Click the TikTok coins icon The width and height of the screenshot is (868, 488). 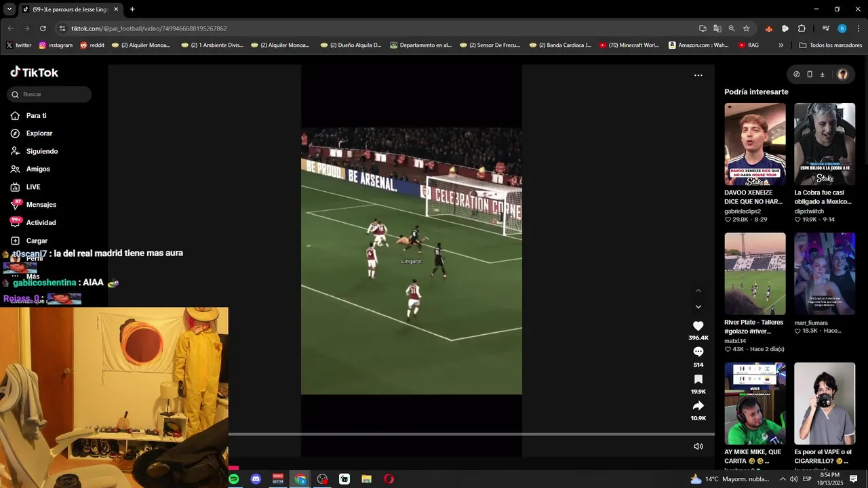[796, 75]
